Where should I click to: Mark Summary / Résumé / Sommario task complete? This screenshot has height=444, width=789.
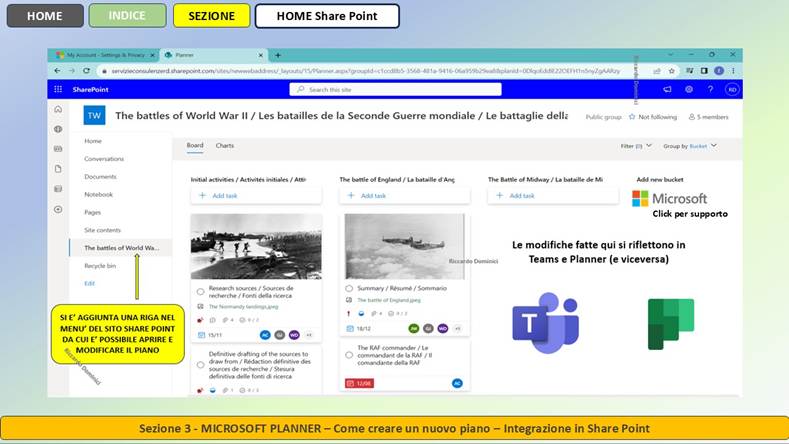click(349, 288)
